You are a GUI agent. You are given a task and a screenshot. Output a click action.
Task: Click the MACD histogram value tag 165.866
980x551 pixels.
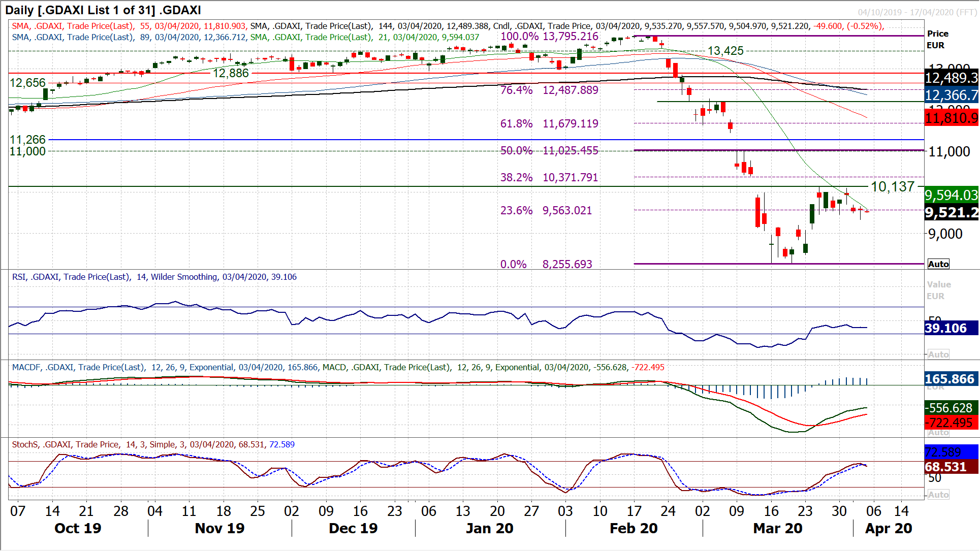(951, 379)
